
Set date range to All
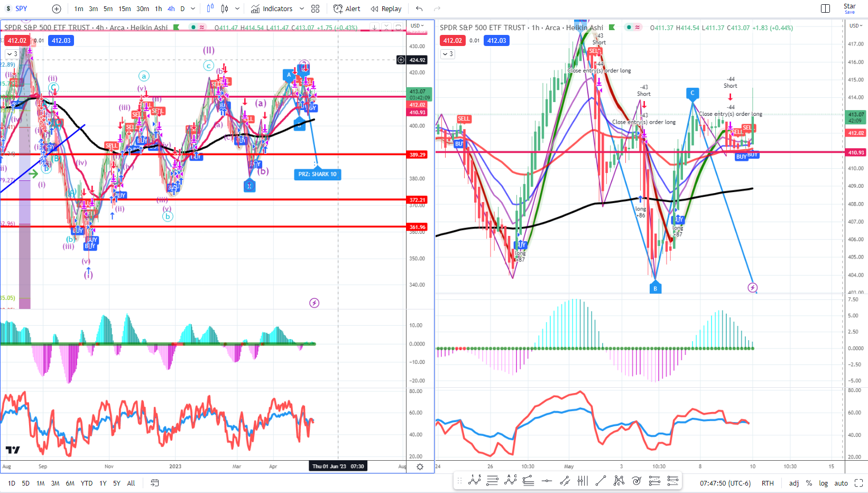click(131, 483)
